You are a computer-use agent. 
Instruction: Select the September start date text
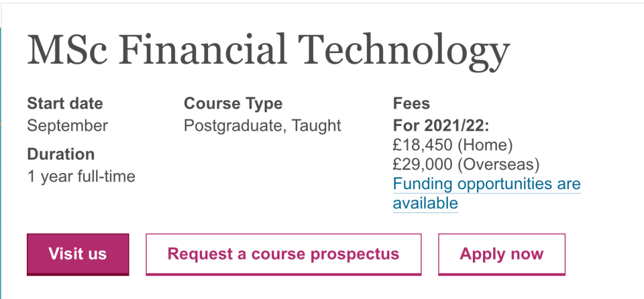67,126
